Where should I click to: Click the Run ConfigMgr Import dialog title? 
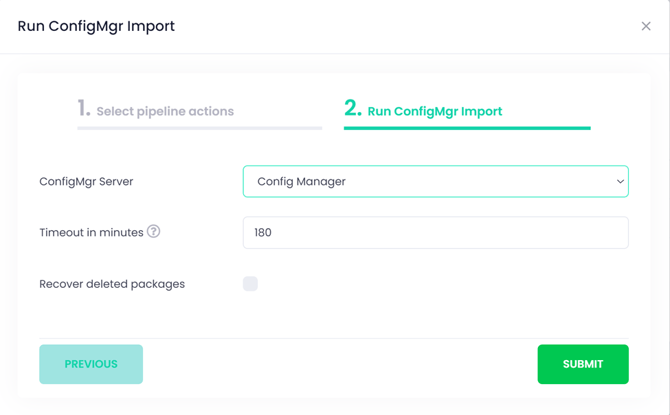tap(96, 26)
